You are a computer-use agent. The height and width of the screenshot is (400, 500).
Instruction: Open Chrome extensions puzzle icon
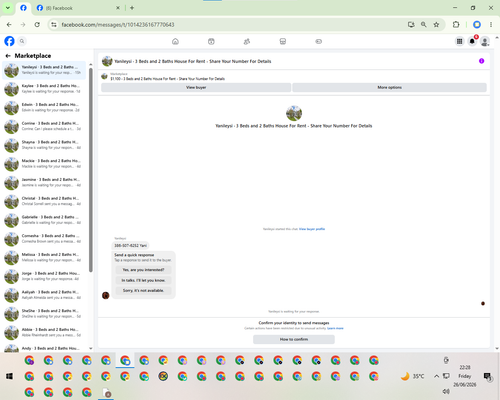456,25
